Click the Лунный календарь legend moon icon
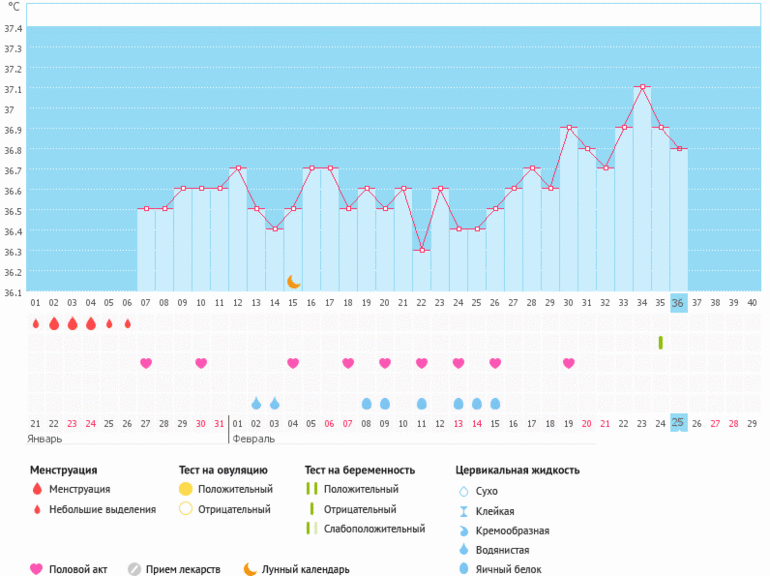Image resolution: width=770 pixels, height=576 pixels. [249, 569]
